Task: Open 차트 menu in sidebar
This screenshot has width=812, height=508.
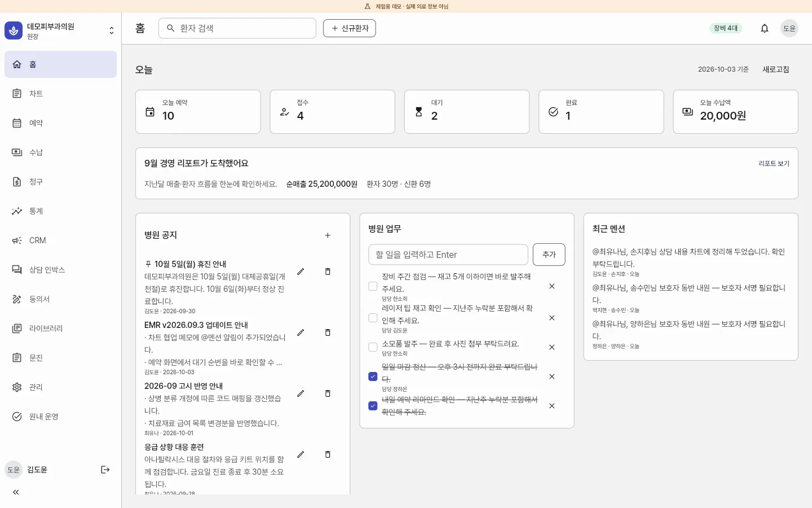Action: 60,94
